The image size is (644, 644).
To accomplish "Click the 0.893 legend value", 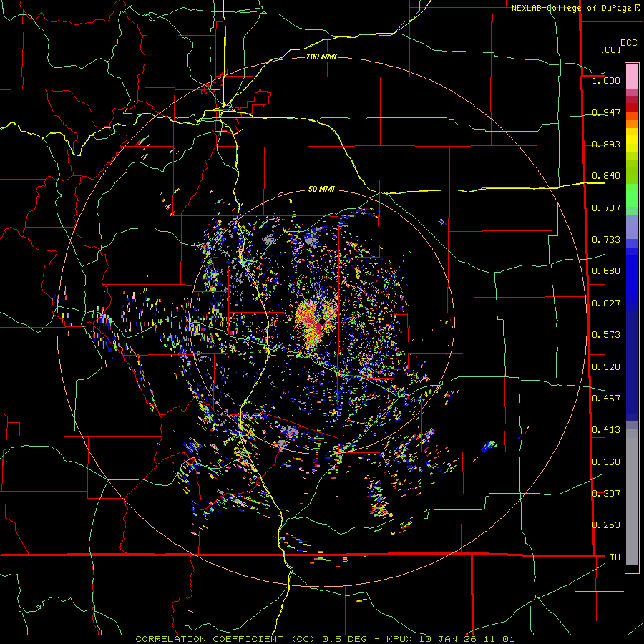I will pos(606,144).
